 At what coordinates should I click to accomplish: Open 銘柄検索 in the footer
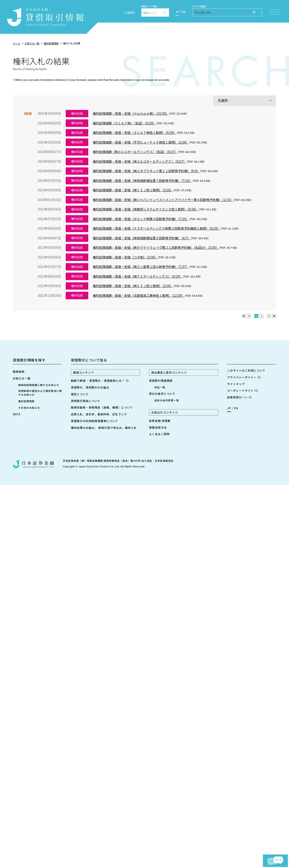tap(18, 372)
